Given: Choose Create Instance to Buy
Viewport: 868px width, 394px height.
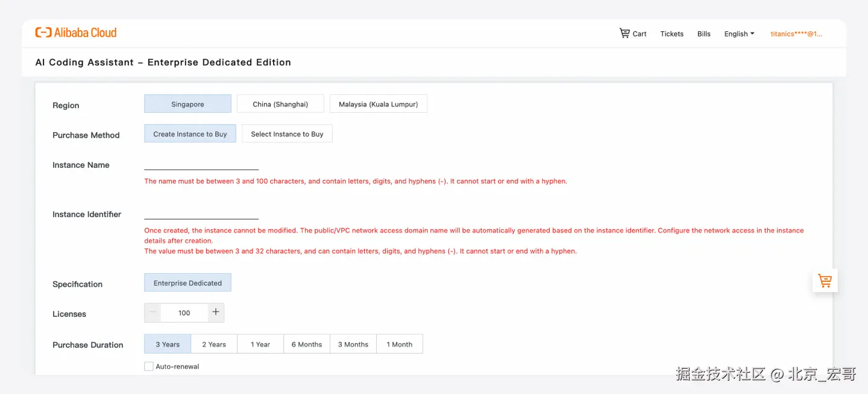Looking at the screenshot, I should [190, 134].
